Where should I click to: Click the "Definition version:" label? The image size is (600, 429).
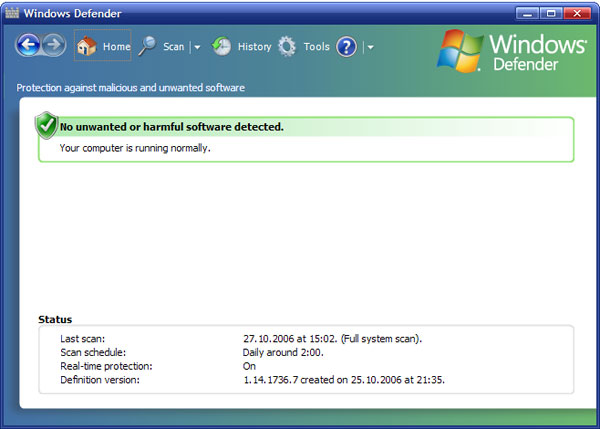tap(100, 380)
